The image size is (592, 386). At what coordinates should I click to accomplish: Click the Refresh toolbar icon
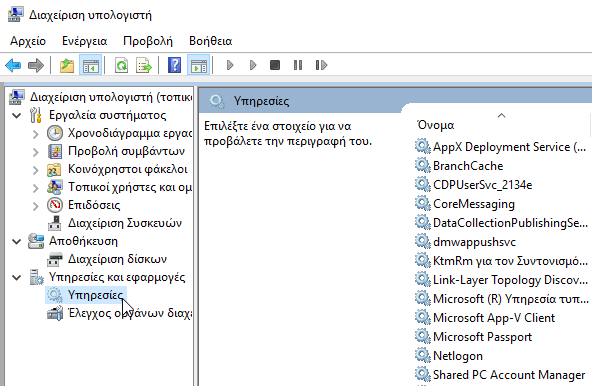122,65
